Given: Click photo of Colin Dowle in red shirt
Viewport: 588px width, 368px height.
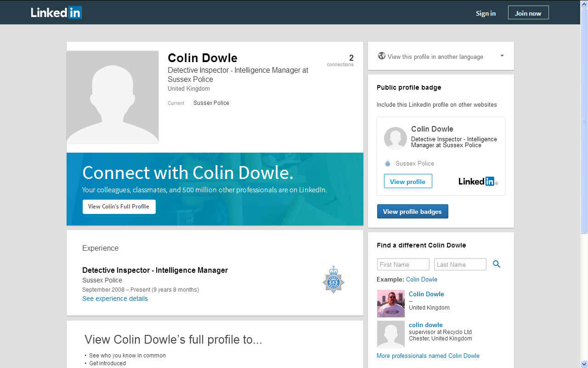Looking at the screenshot, I should pos(391,304).
